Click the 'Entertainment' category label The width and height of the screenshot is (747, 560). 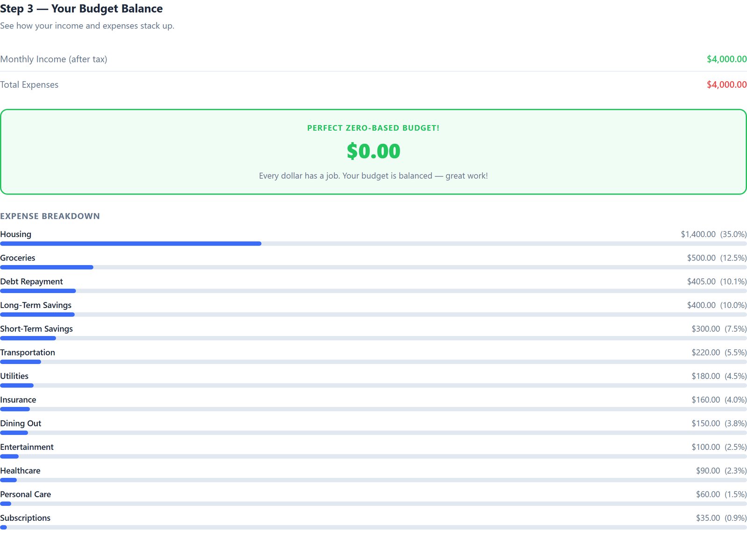click(27, 447)
